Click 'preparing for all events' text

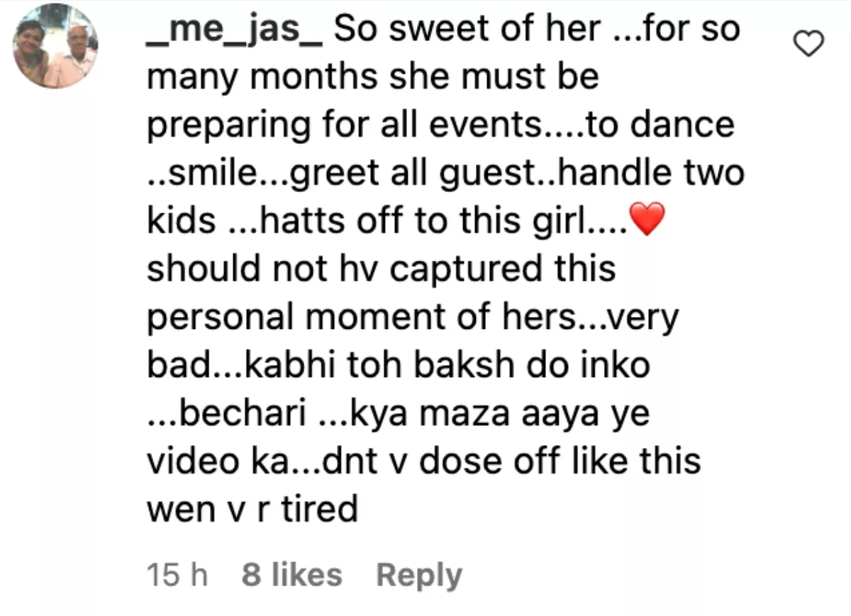coord(342,126)
